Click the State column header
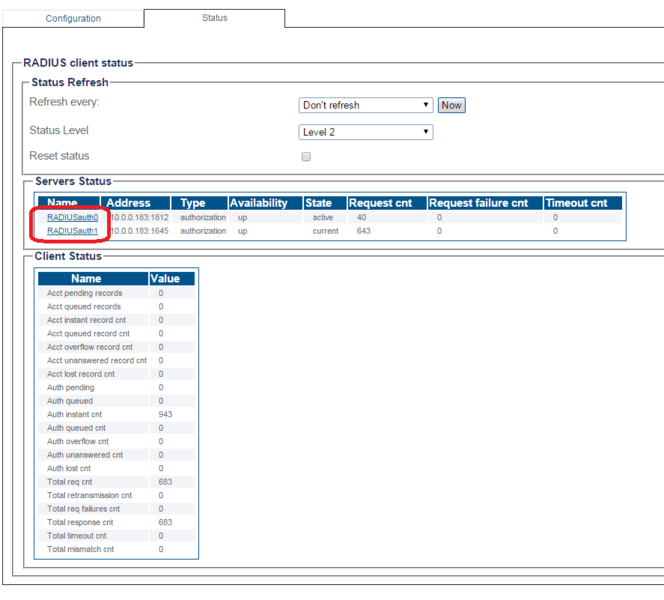The image size is (664, 600). [325, 203]
